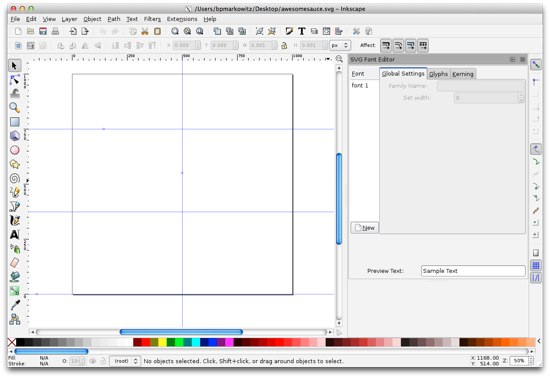The image size is (550, 378).
Task: Click the Preview Text input field
Action: pyautogui.click(x=473, y=271)
